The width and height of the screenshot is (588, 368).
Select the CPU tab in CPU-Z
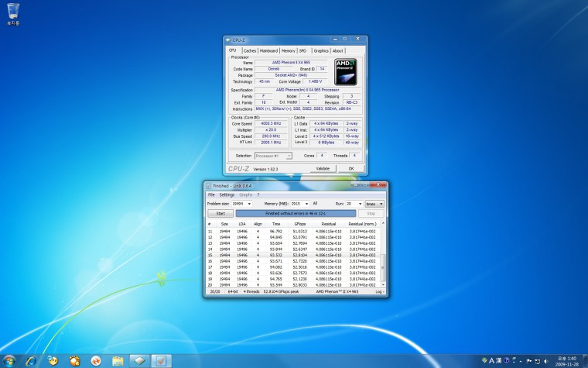click(x=233, y=50)
